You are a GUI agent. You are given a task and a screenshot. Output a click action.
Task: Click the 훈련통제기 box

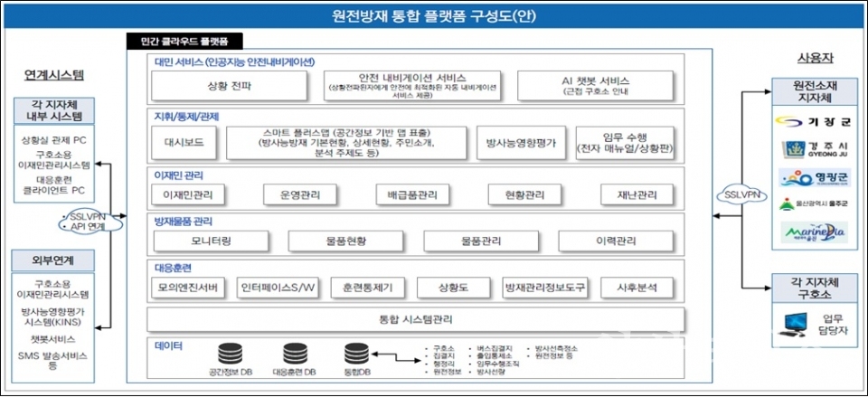(370, 288)
